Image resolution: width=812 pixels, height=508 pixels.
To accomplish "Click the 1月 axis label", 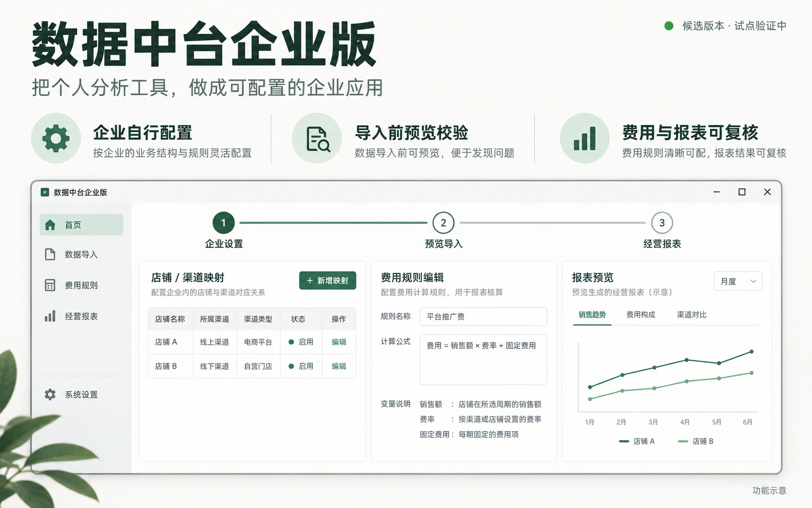I will coord(590,422).
